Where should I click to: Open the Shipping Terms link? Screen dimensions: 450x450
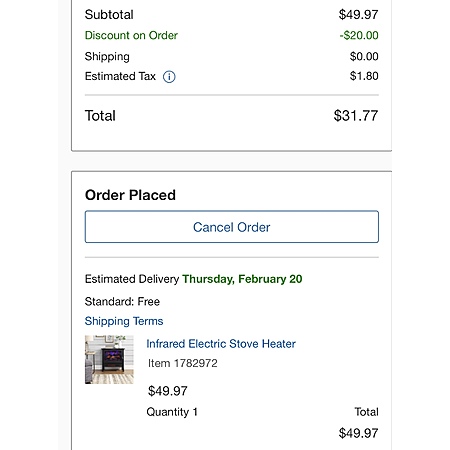tap(124, 321)
